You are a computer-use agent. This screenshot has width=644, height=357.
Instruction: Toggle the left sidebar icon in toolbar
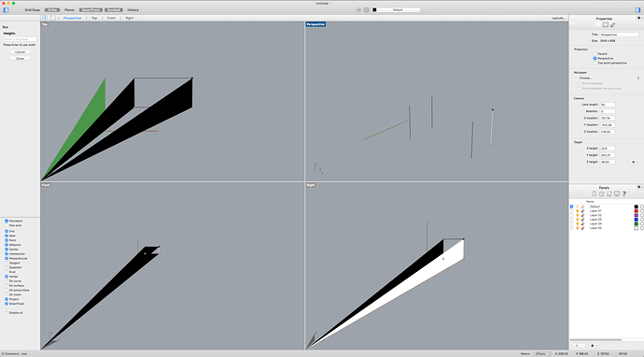click(6, 10)
